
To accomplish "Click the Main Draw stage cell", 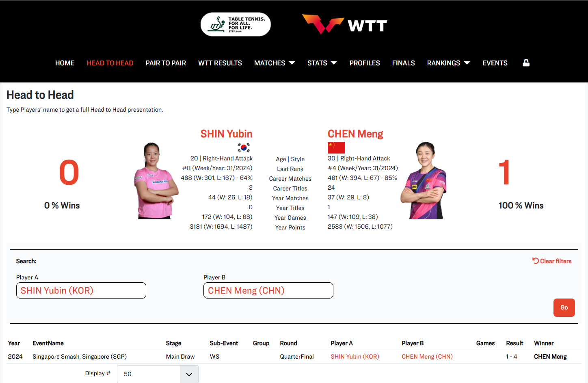I will [x=180, y=357].
